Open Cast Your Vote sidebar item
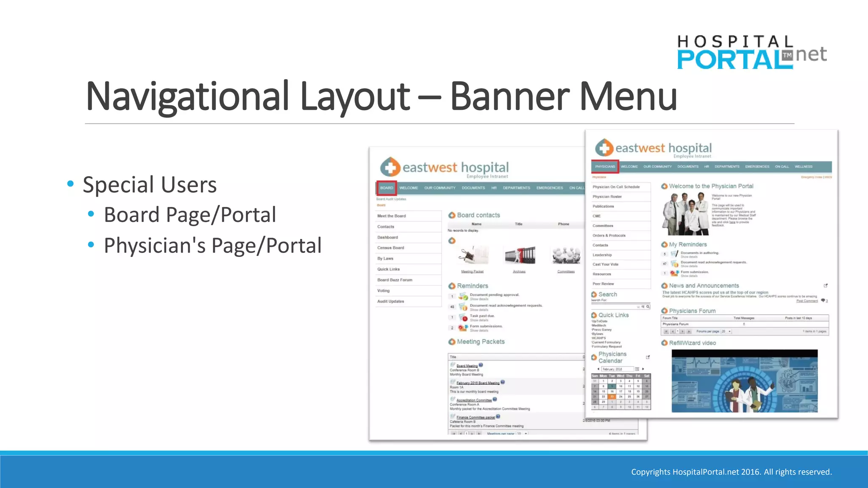868x488 pixels. (x=621, y=264)
